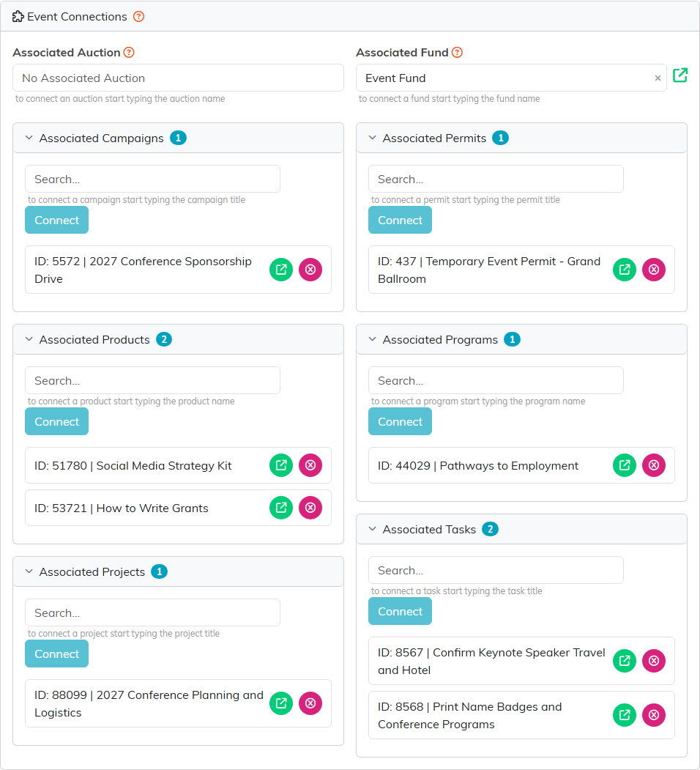Open the Associated Fund combo box
This screenshot has height=770, width=700.
[x=511, y=78]
